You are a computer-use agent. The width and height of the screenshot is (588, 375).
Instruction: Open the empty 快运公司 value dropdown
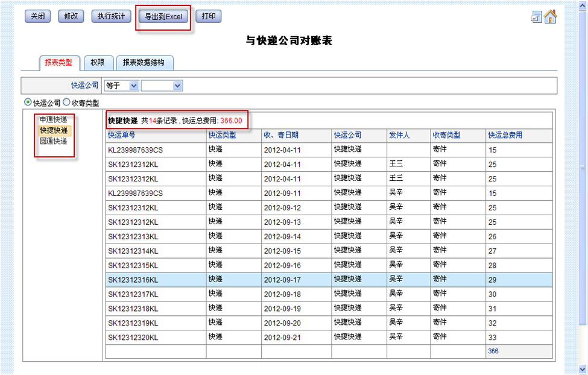(x=162, y=86)
